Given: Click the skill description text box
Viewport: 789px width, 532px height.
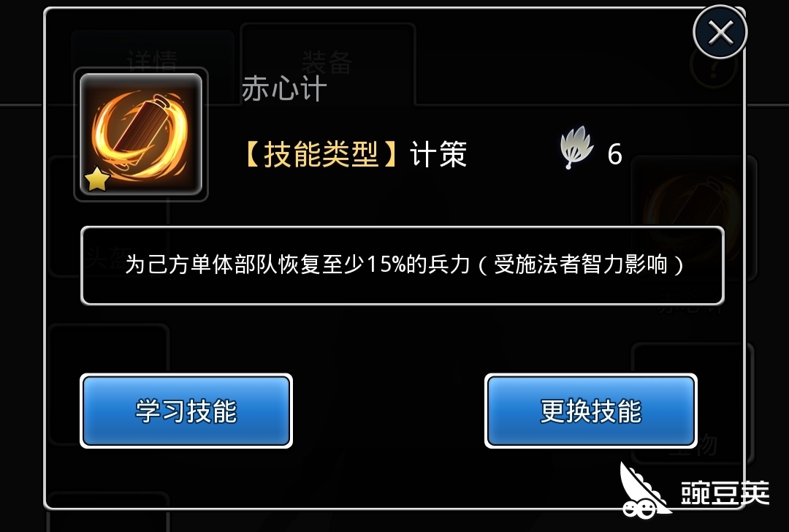Looking at the screenshot, I should pos(402,265).
